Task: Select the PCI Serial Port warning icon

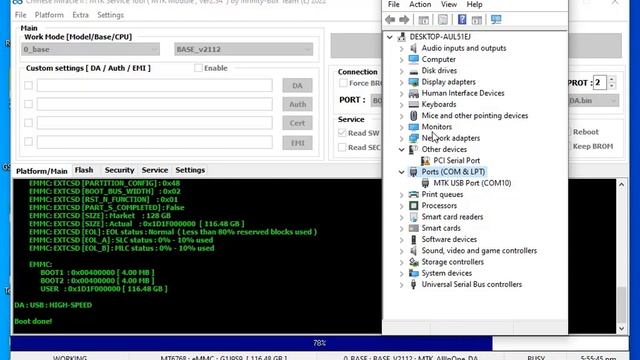Action: (x=425, y=161)
